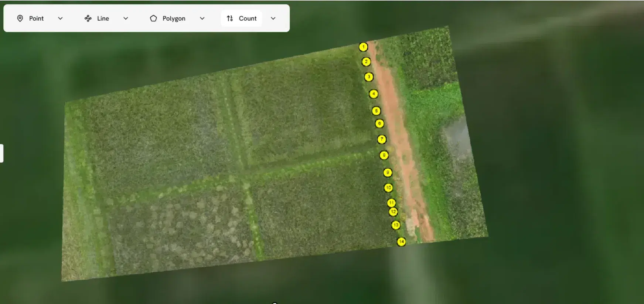Select count marker 3 on map

pyautogui.click(x=369, y=77)
